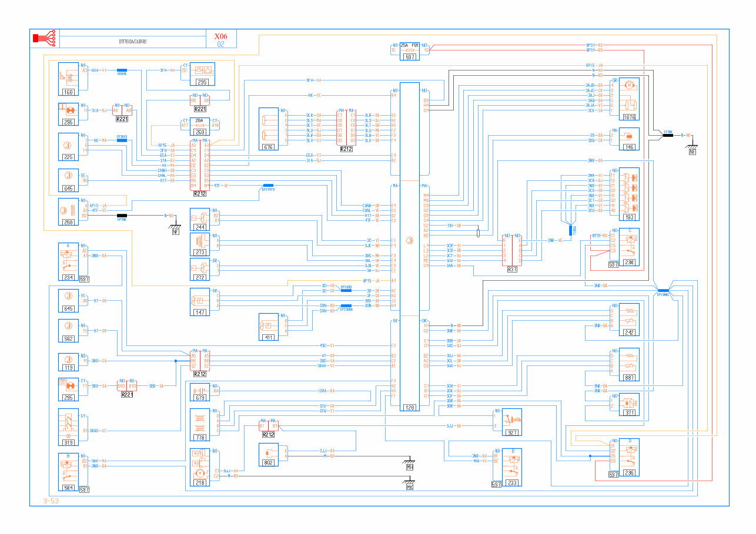Select sensor component labeled 244

pyautogui.click(x=199, y=220)
